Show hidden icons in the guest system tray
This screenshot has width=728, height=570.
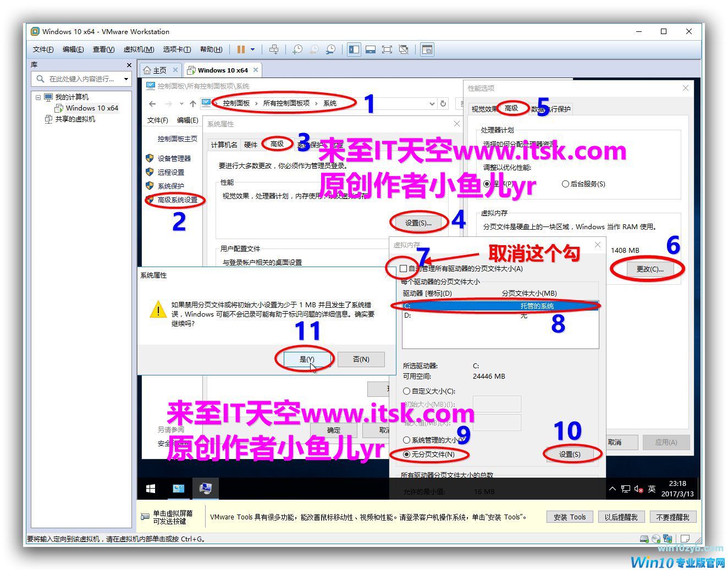coord(612,489)
